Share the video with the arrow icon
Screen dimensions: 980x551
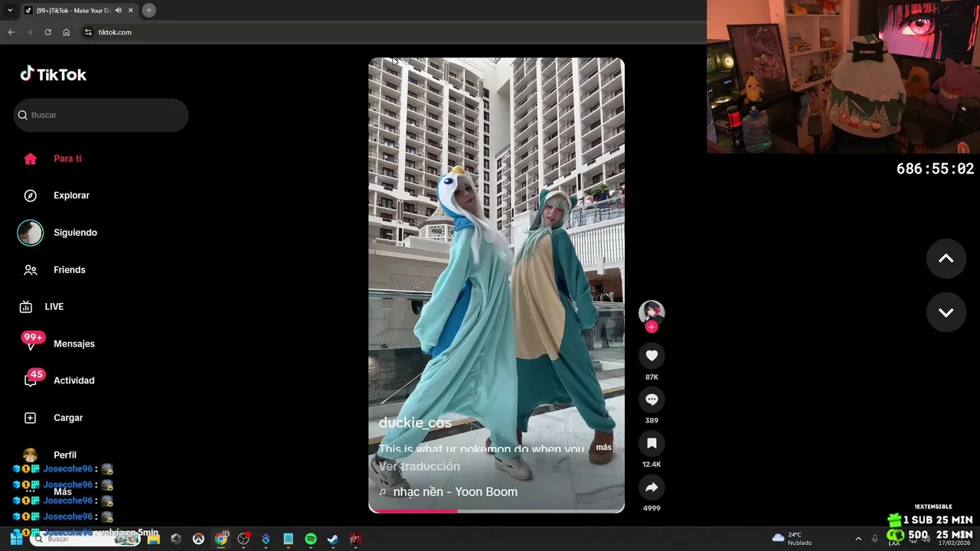pyautogui.click(x=652, y=487)
